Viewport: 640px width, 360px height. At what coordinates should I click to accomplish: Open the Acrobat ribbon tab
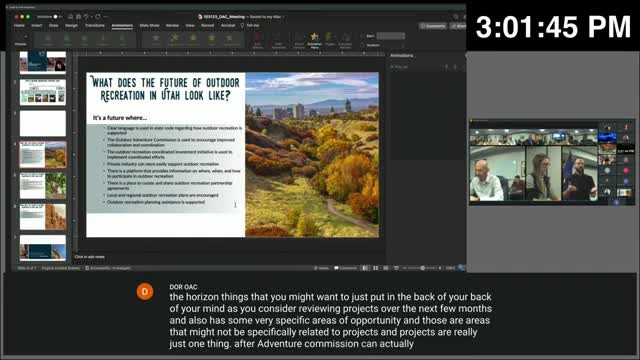coord(228,25)
